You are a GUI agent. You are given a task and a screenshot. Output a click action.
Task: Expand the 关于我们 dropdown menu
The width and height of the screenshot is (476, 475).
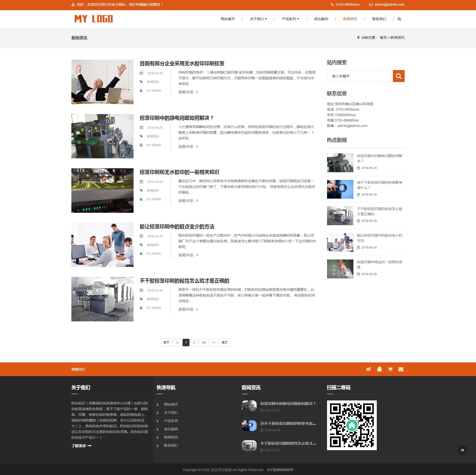point(258,19)
